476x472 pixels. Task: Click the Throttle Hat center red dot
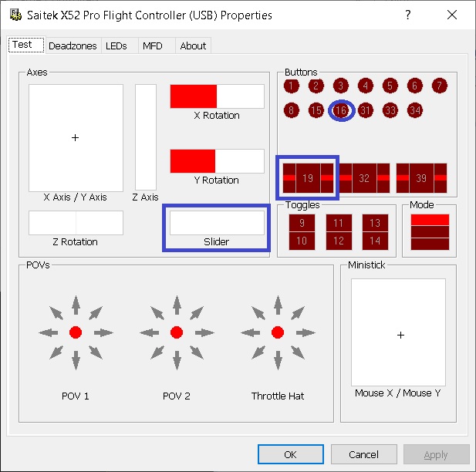(278, 332)
